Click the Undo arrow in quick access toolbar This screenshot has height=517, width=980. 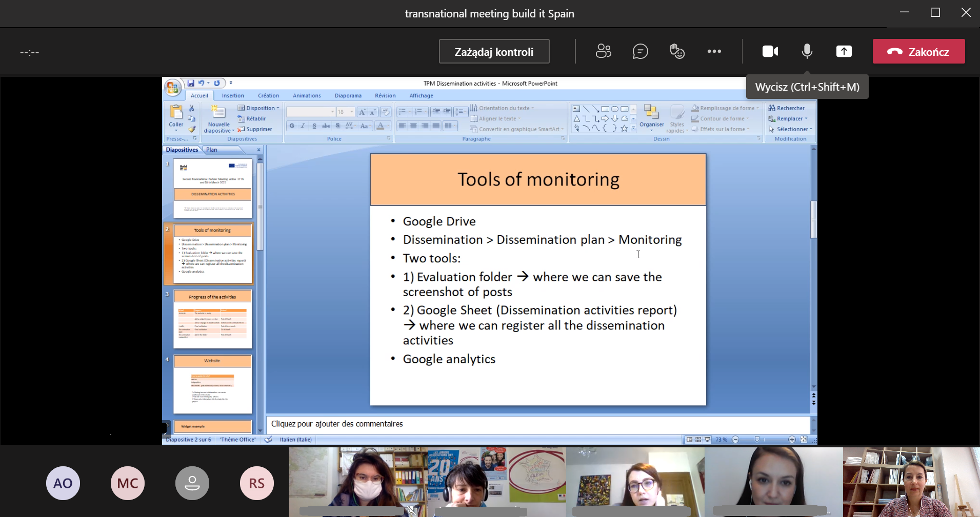pyautogui.click(x=202, y=83)
